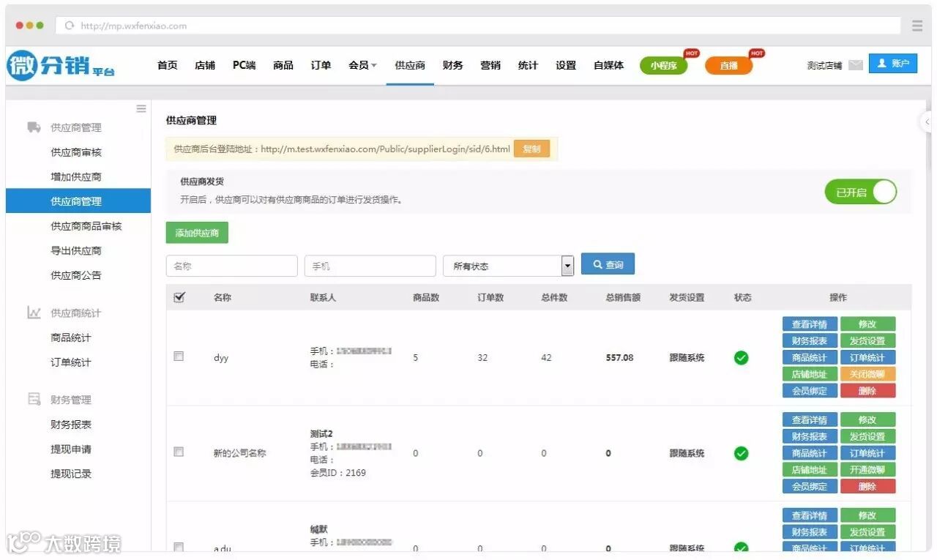Screen dimensions: 937x560
Task: Open 查看详情 for supplier dyy
Action: click(x=810, y=324)
